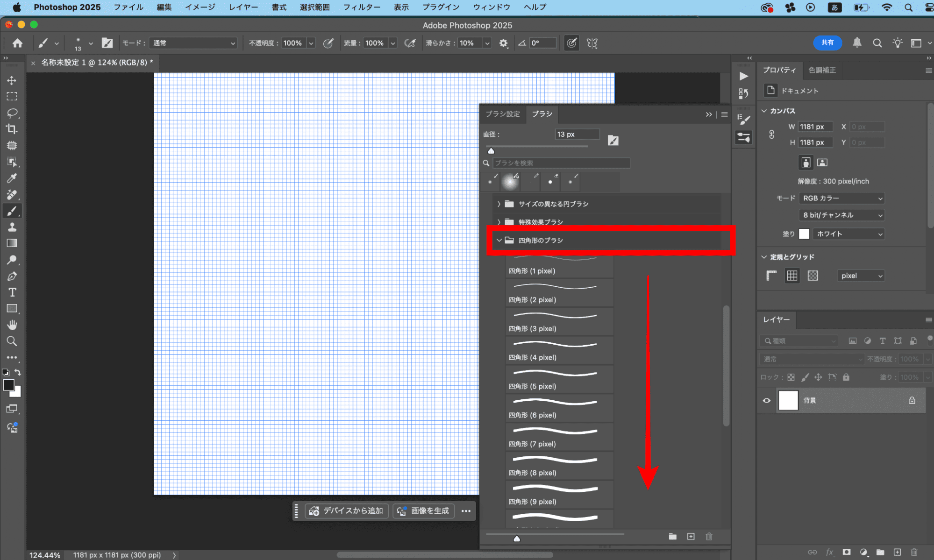Collapse the 四角形のブラシ folder

point(499,240)
